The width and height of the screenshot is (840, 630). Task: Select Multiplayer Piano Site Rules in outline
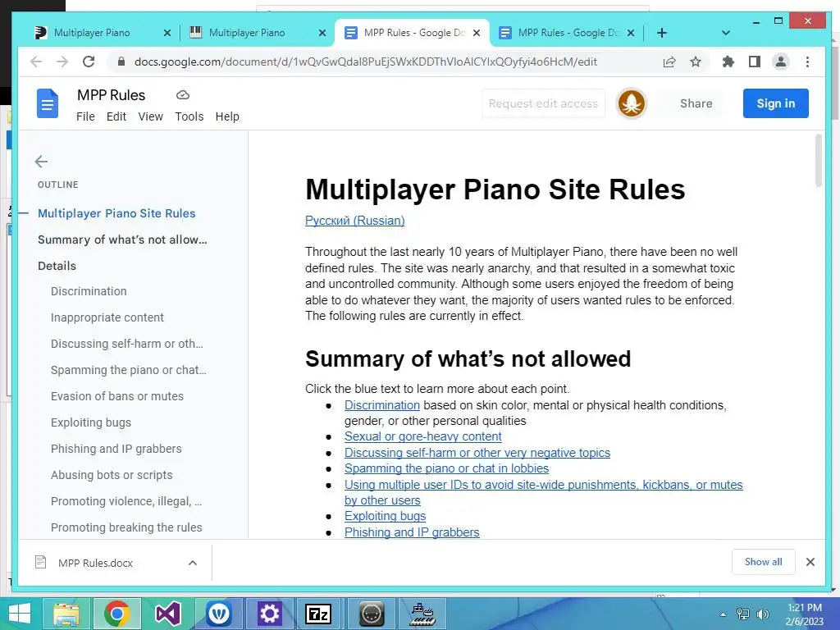click(x=116, y=213)
